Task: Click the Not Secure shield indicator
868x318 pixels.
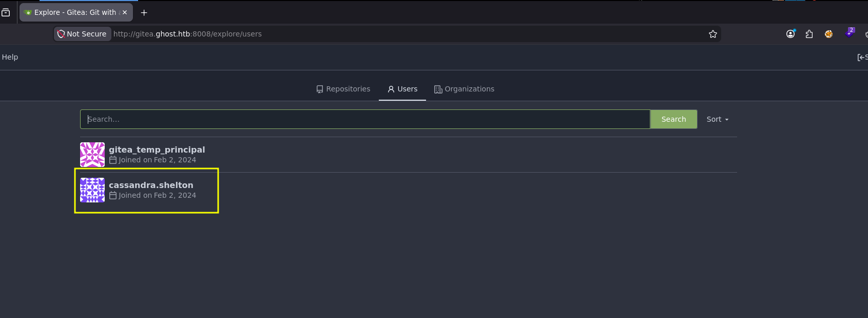Action: point(83,34)
